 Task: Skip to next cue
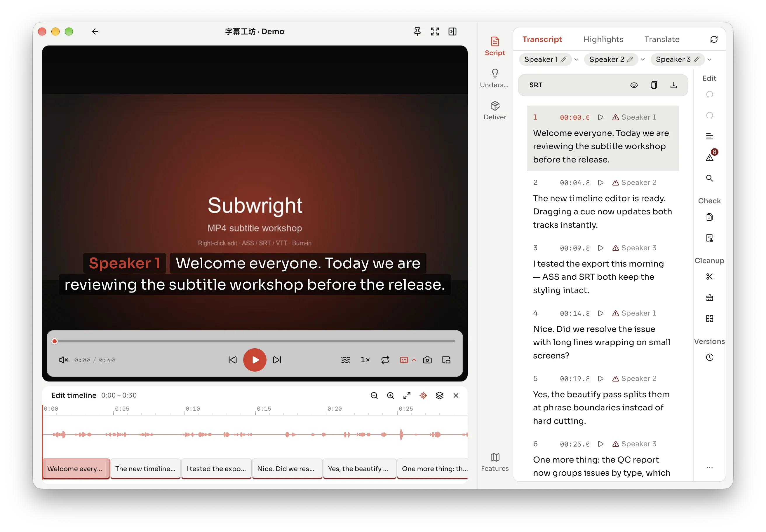click(277, 360)
